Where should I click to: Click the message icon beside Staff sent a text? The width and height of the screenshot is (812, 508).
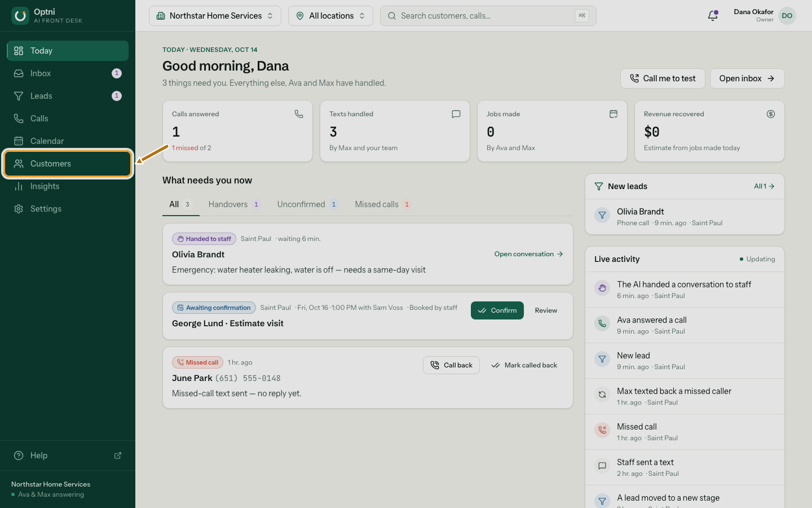[602, 466]
